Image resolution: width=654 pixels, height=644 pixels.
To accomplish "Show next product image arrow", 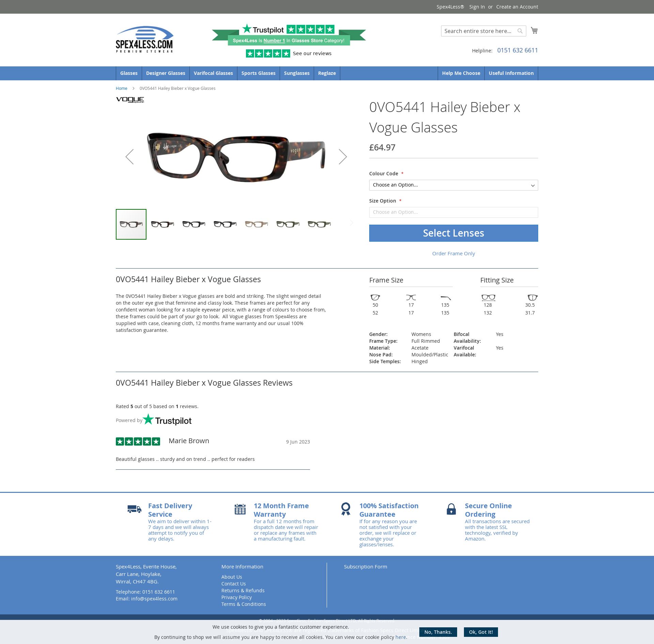I will 343,157.
